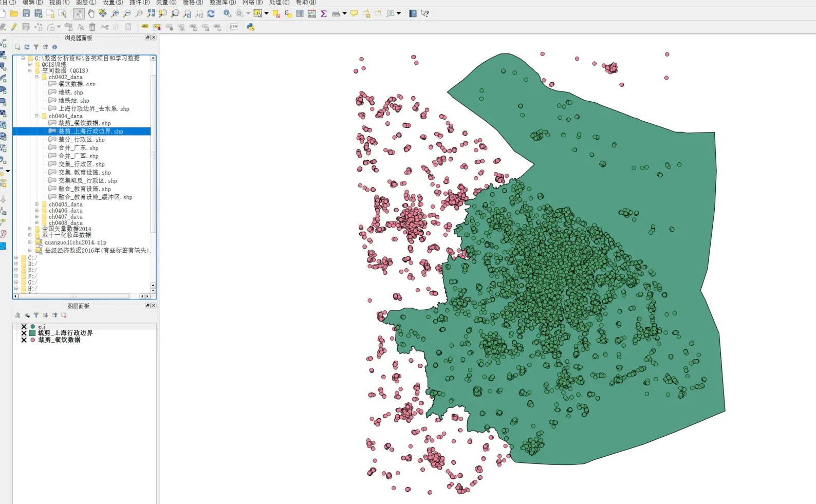Click the green swatch of 裁剪_上海行政边界 layer
Viewport: 816px width, 504px height.
[x=32, y=333]
